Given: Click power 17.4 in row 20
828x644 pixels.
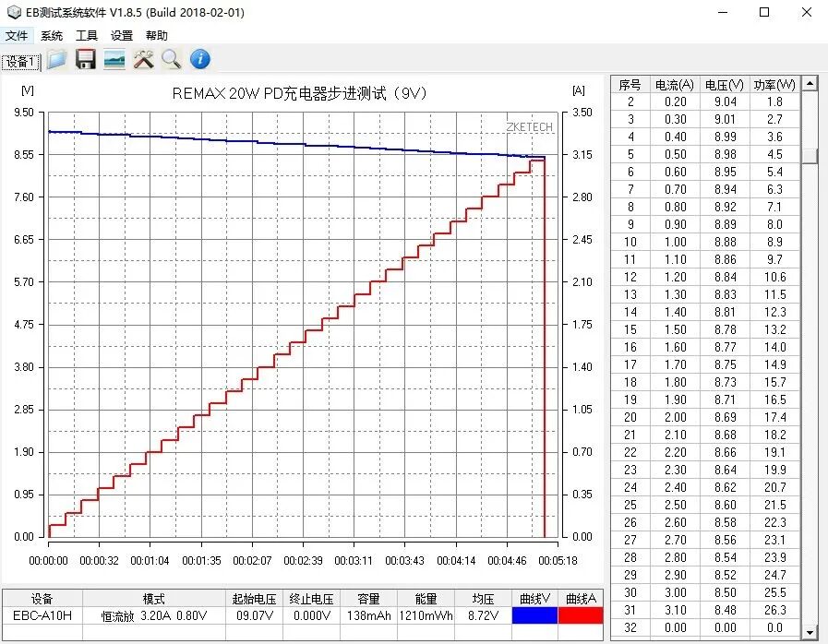Looking at the screenshot, I should tap(774, 417).
